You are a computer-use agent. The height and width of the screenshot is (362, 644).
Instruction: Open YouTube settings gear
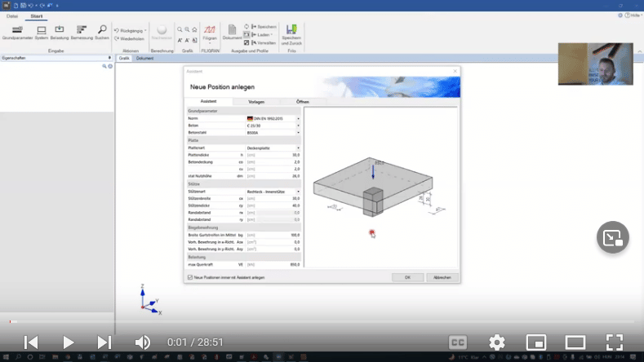(496, 342)
